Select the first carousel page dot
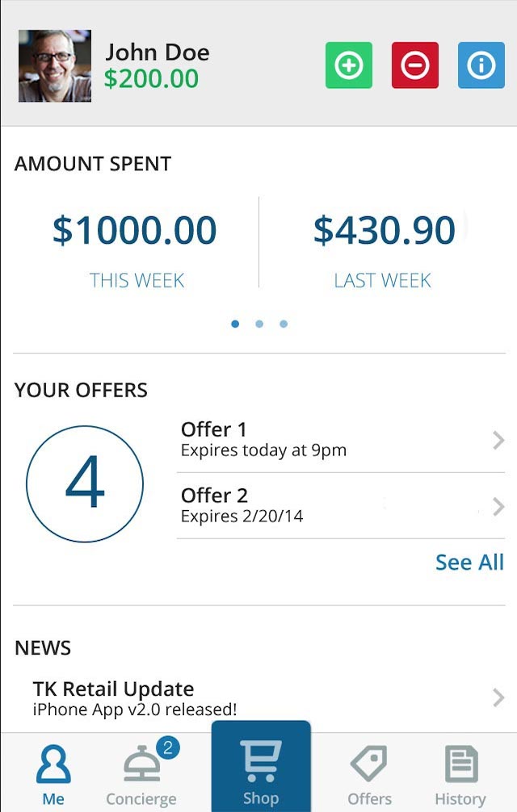 point(235,324)
